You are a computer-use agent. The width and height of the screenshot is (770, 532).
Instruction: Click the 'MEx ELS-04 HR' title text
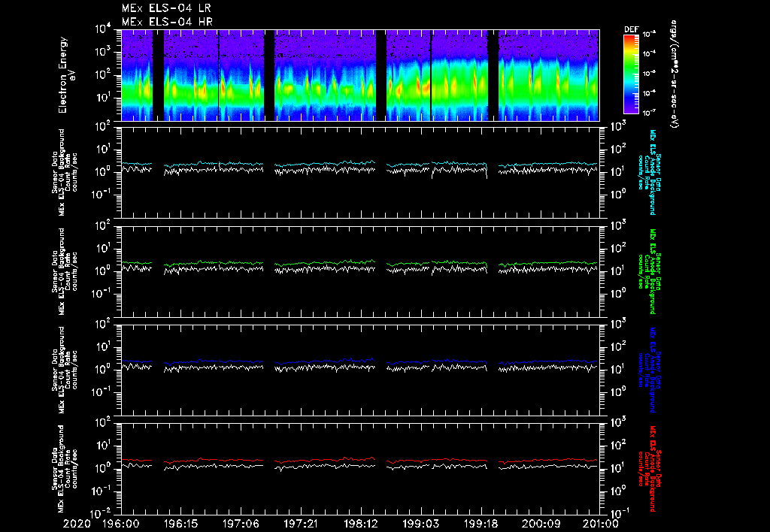click(167, 22)
